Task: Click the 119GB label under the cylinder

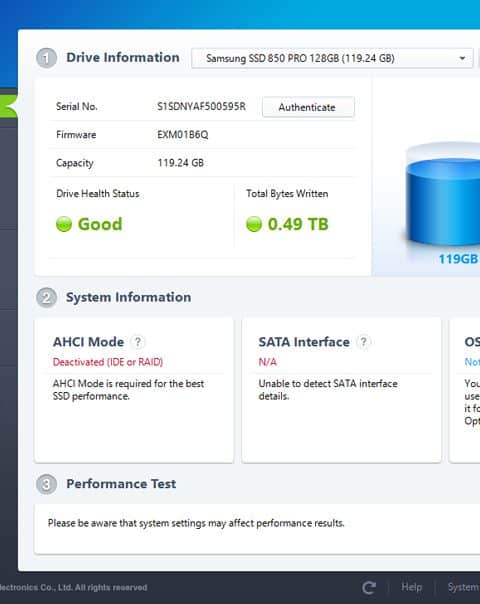Action: point(458,259)
